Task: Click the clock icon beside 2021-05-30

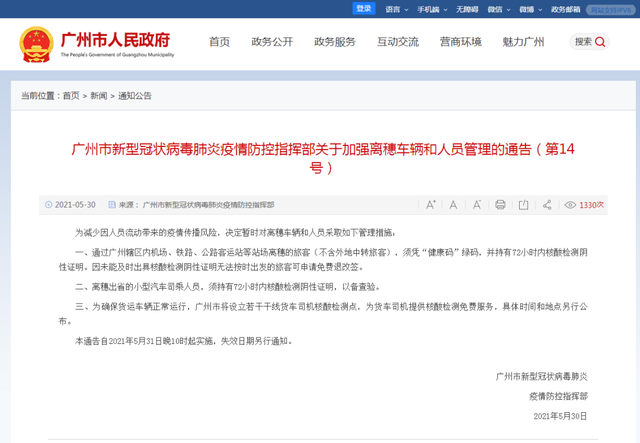Action: 49,205
